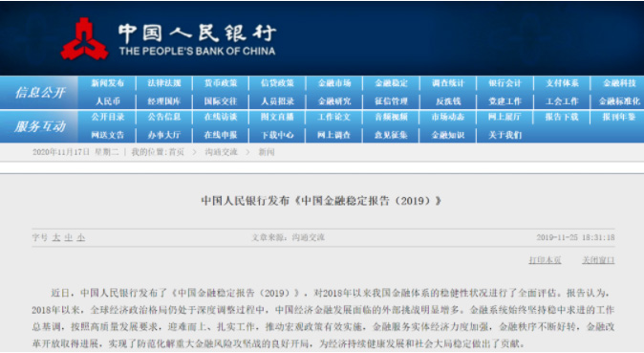Go to 货币政策 section
This screenshot has width=644, height=353.
tap(221, 83)
